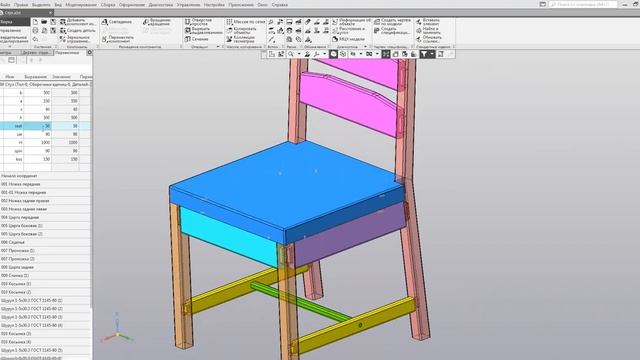Click the expression cell of highlighted row
This screenshot has height=360, width=640.
tap(38, 126)
